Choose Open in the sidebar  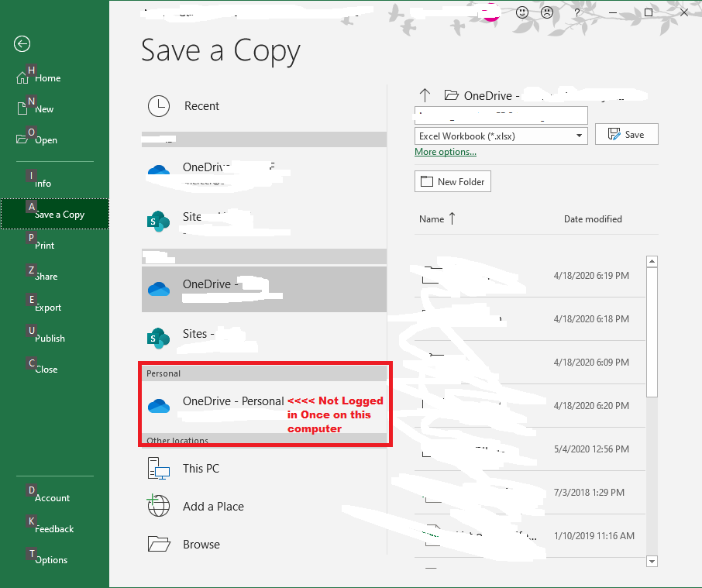[x=54, y=139]
